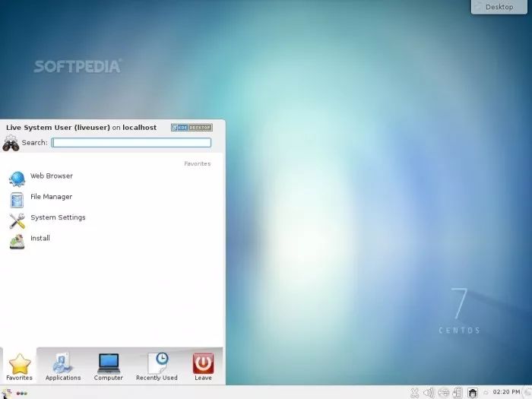This screenshot has height=399, width=532.
Task: Open the Web Browser favorite icon
Action: [17, 179]
